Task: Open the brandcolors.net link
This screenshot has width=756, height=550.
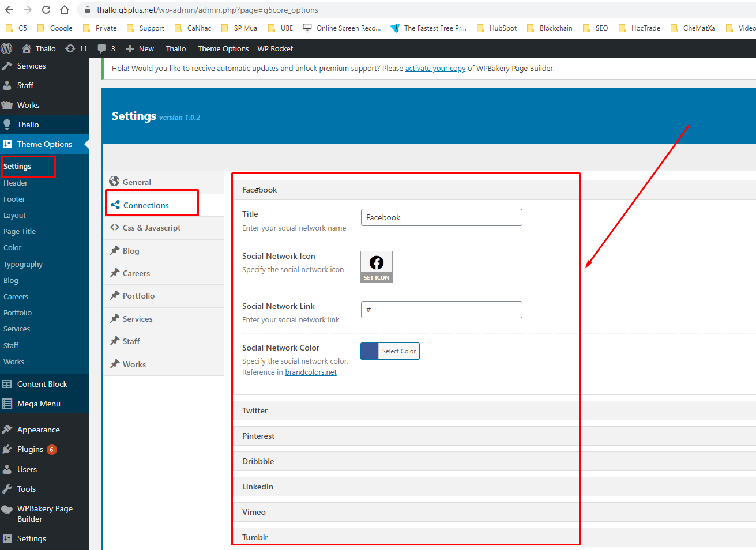Action: 311,372
